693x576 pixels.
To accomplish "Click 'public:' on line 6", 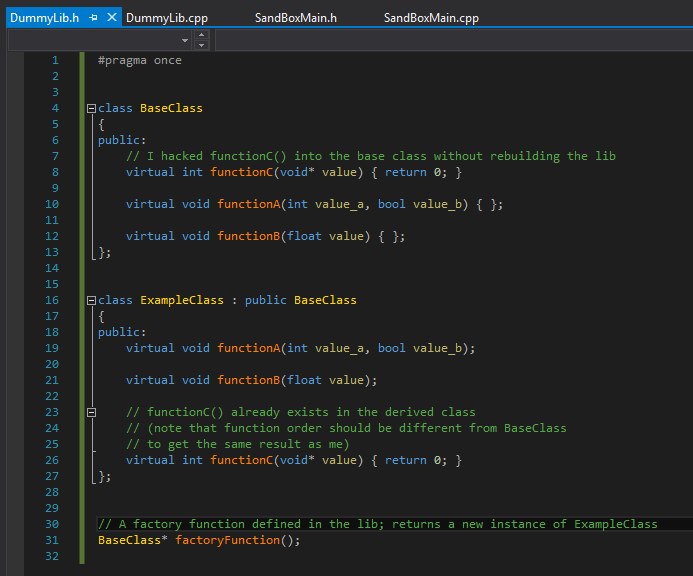I will click(122, 141).
